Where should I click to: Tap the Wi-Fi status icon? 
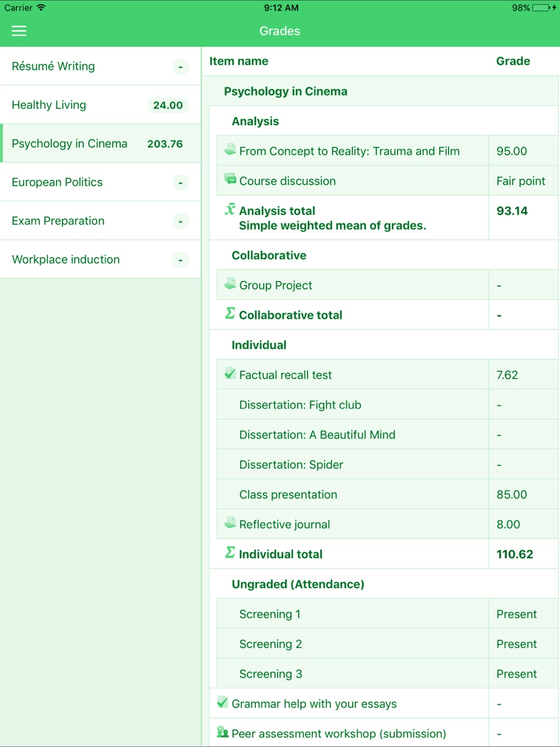pos(41,7)
